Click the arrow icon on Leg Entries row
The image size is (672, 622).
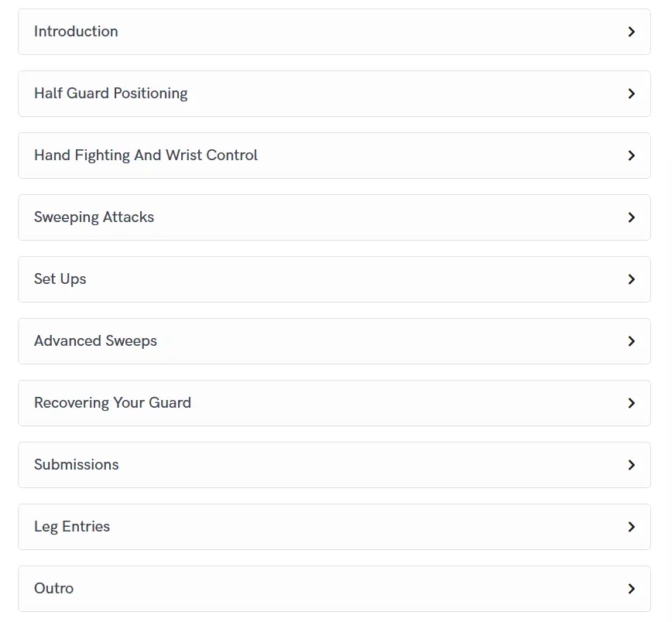coord(632,527)
